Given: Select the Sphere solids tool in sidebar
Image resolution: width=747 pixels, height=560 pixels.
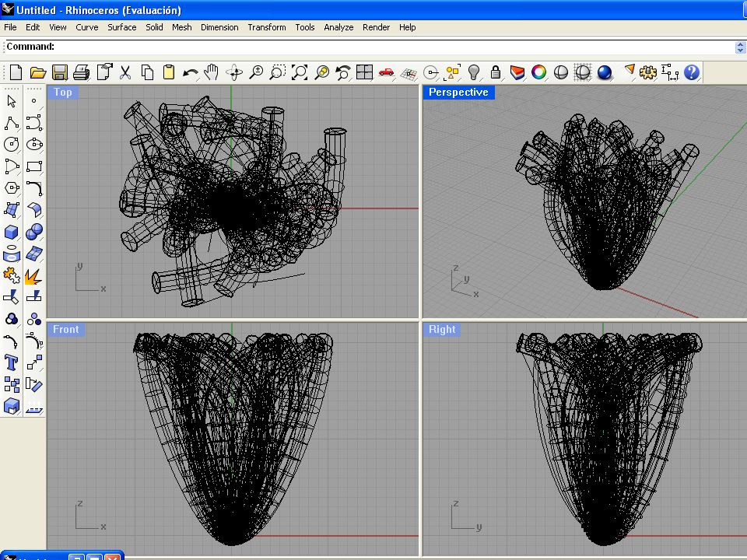Looking at the screenshot, I should pos(33,232).
